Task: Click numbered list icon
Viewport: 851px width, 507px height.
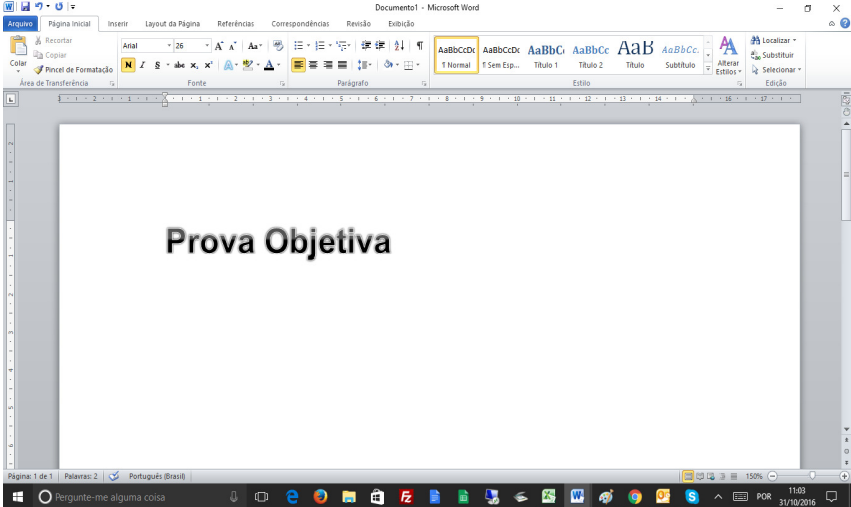Action: pyautogui.click(x=320, y=46)
